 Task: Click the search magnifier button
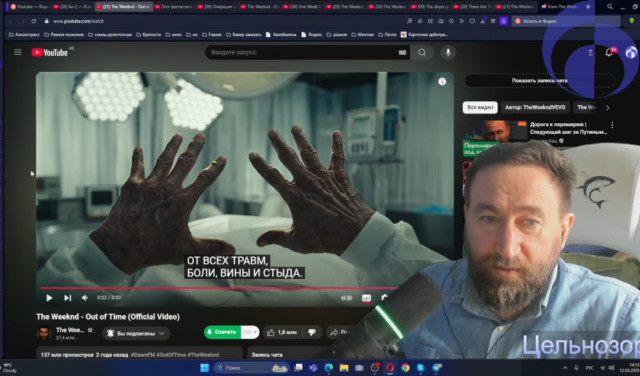pyautogui.click(x=422, y=52)
